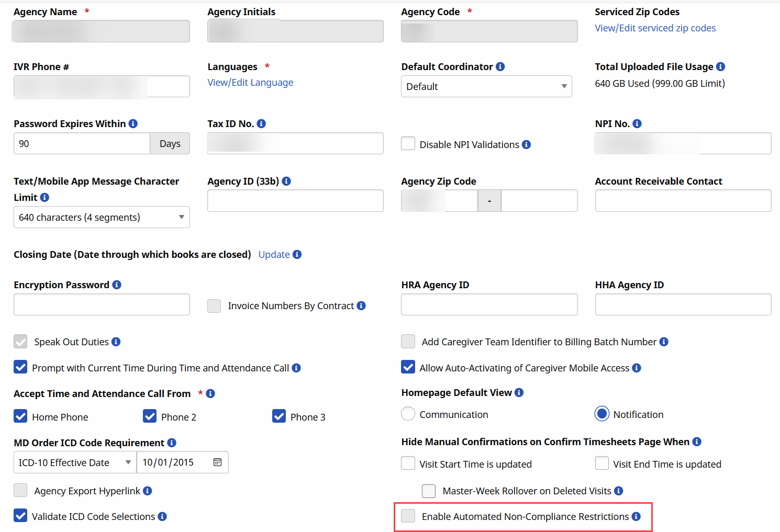Click the HRA Agency ID text field
Viewport: 780px width, 532px height.
tap(489, 304)
